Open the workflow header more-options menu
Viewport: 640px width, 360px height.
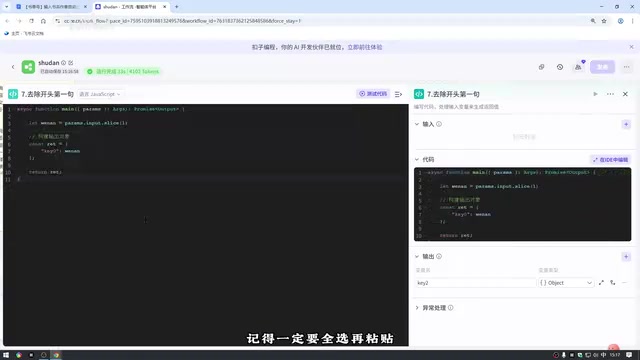pyautogui.click(x=627, y=67)
